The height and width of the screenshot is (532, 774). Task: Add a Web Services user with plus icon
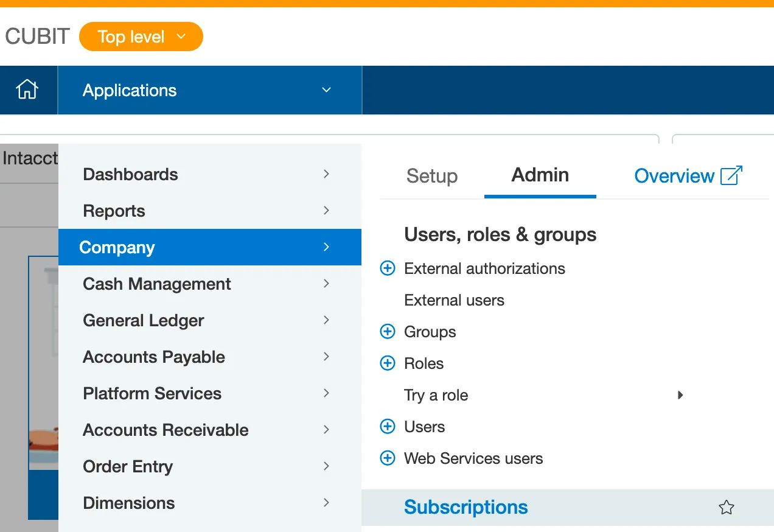[388, 458]
